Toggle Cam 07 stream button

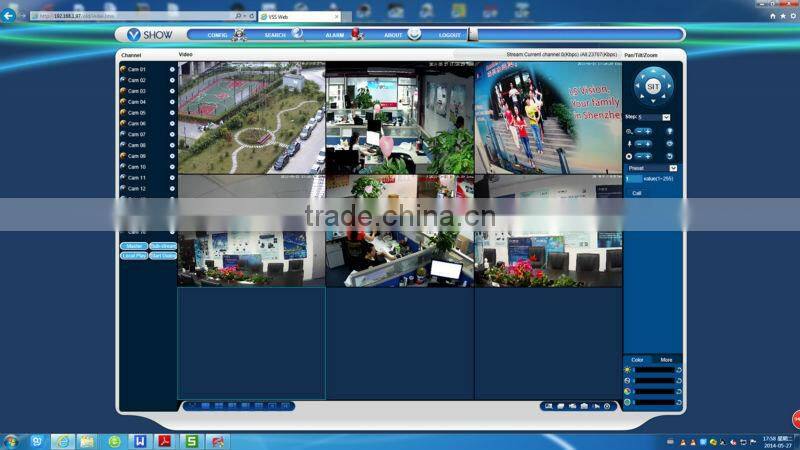tap(172, 134)
